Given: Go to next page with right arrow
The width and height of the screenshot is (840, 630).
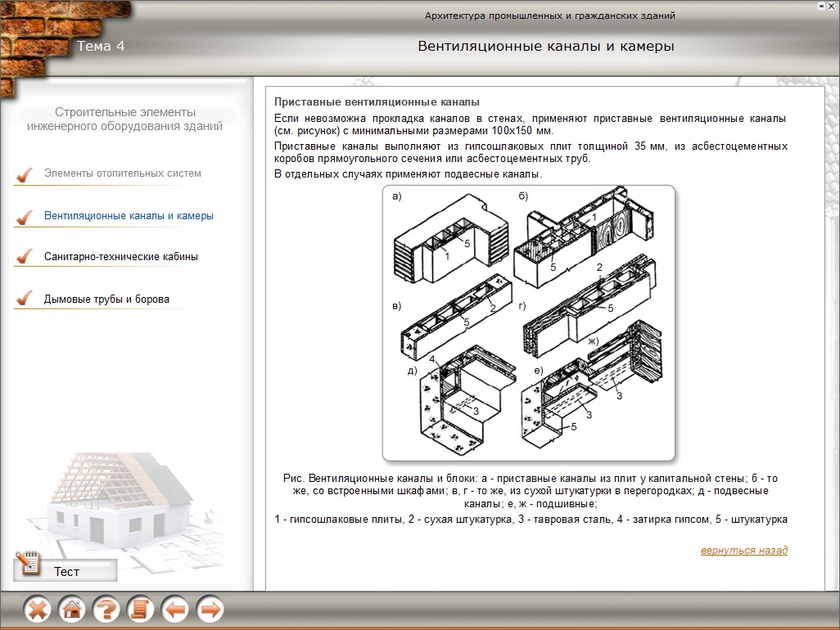Looking at the screenshot, I should [210, 610].
